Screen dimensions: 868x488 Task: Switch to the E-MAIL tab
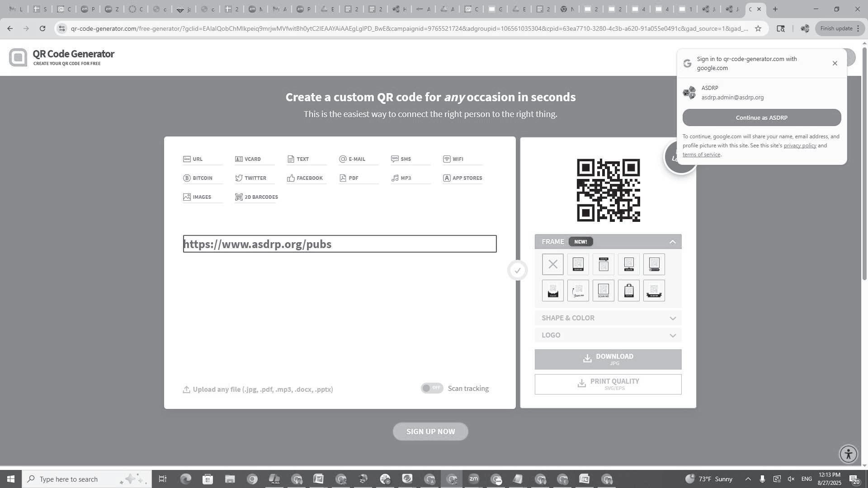tap(352, 159)
